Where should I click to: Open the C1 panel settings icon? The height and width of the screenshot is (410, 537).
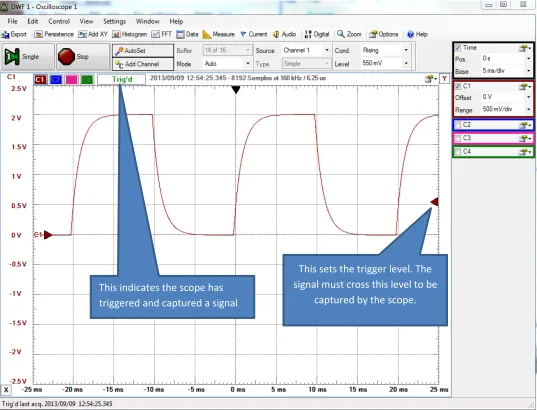524,87
